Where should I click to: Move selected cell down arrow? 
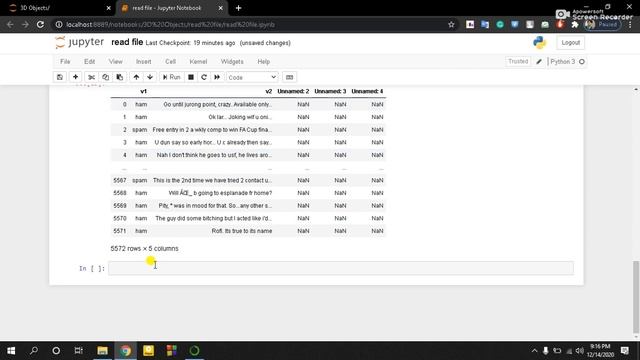pos(150,77)
